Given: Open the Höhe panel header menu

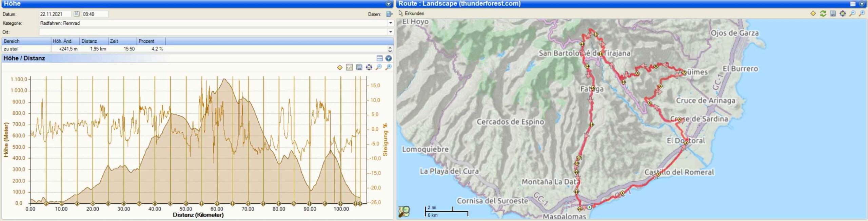Looking at the screenshot, I should (x=389, y=4).
